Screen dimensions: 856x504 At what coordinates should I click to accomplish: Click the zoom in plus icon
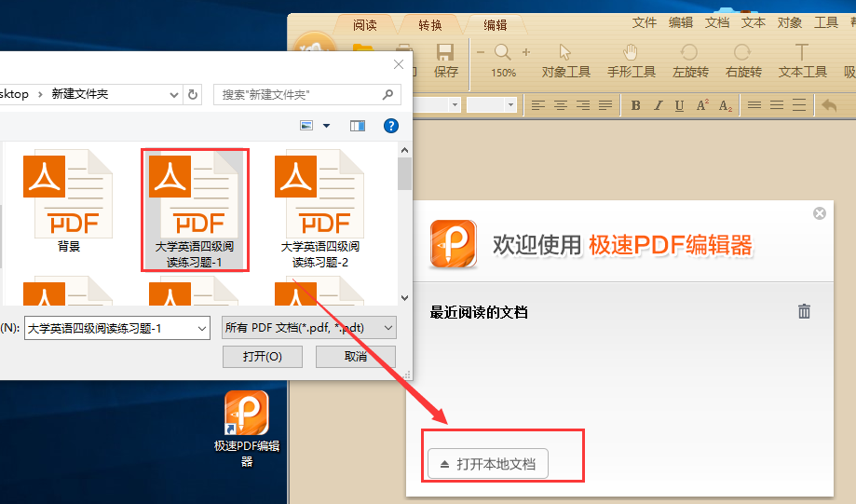(x=525, y=52)
